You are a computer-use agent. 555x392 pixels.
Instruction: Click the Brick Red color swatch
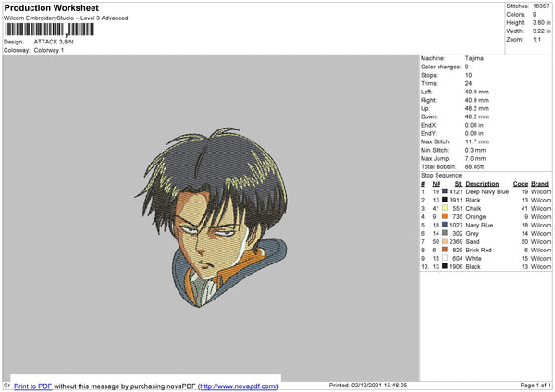pyautogui.click(x=445, y=250)
